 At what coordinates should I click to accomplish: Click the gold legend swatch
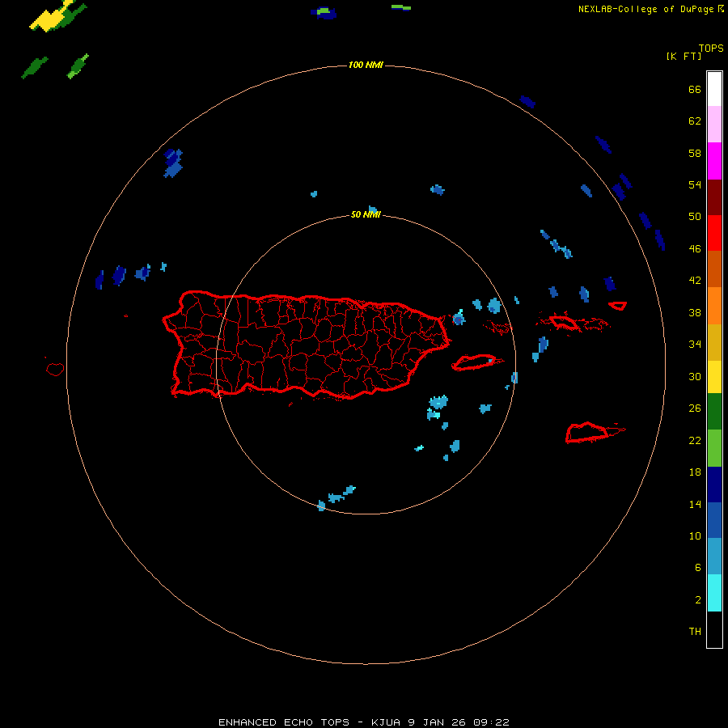714,342
